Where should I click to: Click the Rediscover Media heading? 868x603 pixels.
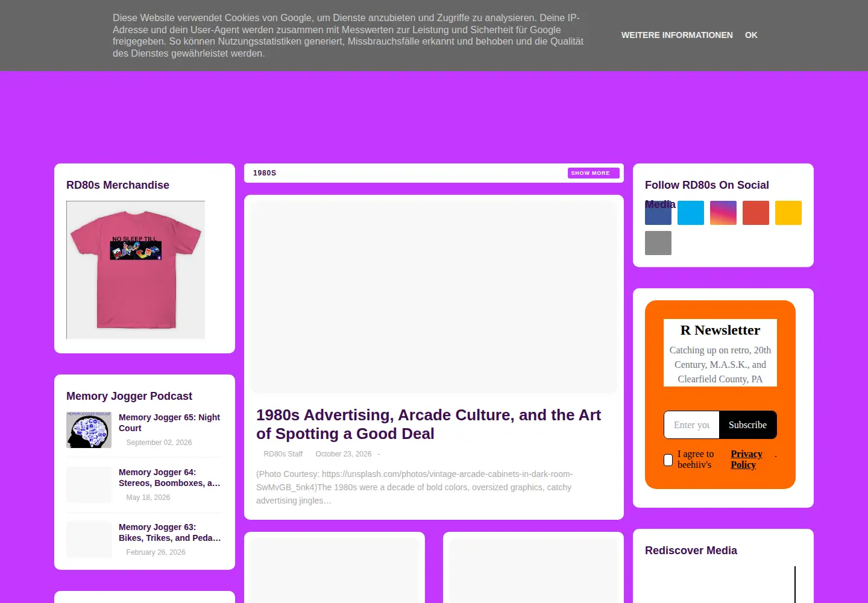pyautogui.click(x=691, y=551)
